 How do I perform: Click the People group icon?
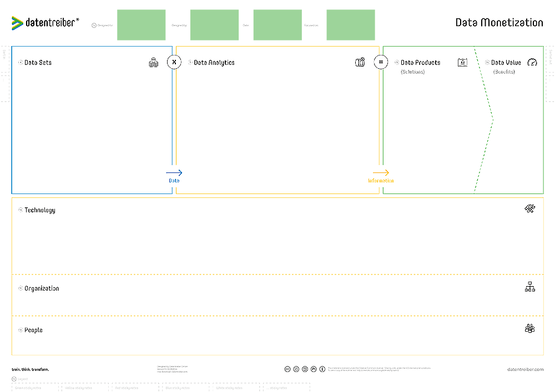pos(530,328)
